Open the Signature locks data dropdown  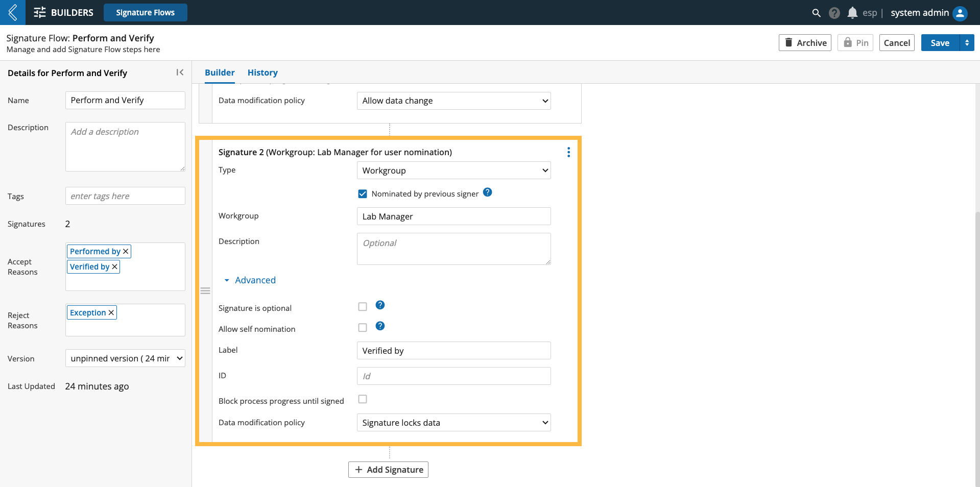coord(453,423)
